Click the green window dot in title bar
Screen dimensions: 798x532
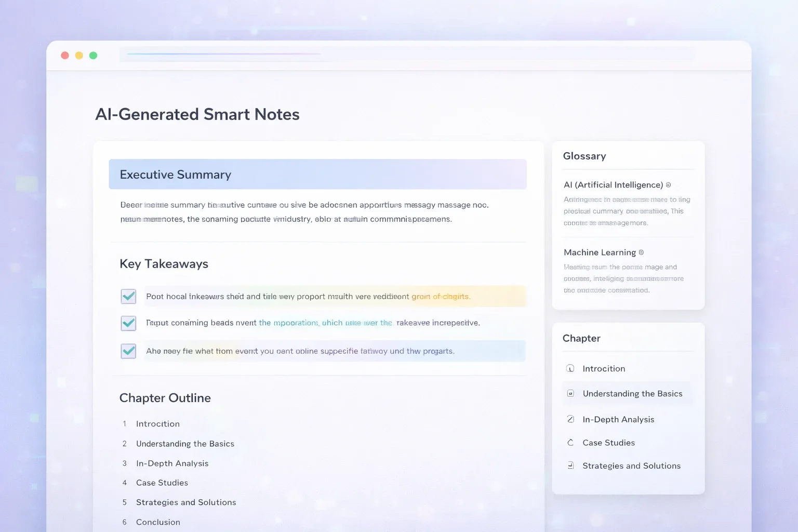click(93, 56)
